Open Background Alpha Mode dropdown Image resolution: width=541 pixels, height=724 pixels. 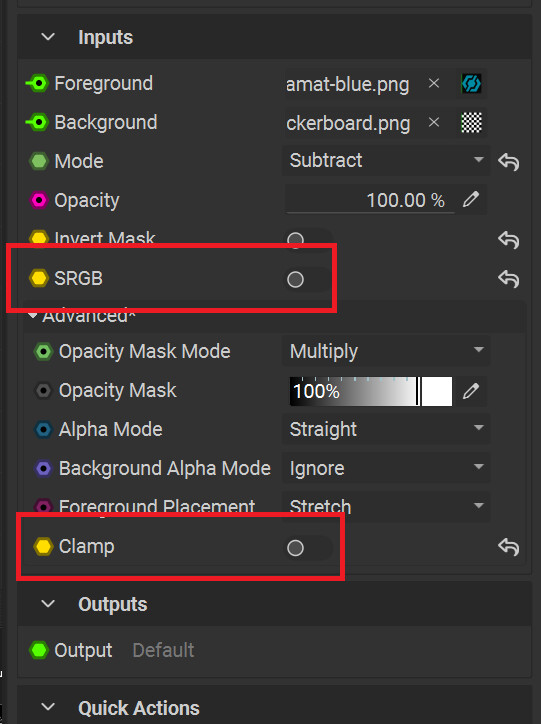(x=386, y=469)
